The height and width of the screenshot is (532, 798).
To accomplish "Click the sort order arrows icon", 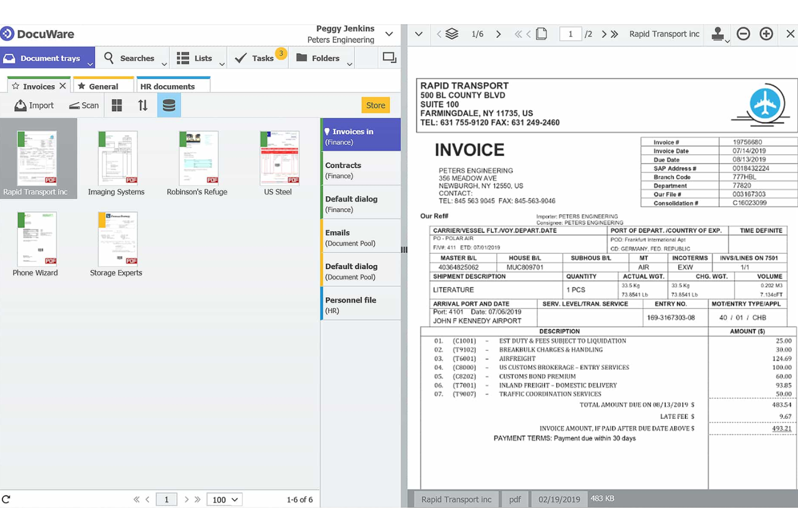I will pos(143,105).
